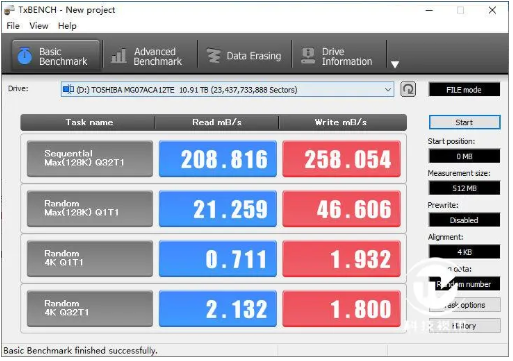Click the Sequential Max(128K) Q32T1 task button
Viewport: 513px width, 361px height.
click(x=90, y=159)
